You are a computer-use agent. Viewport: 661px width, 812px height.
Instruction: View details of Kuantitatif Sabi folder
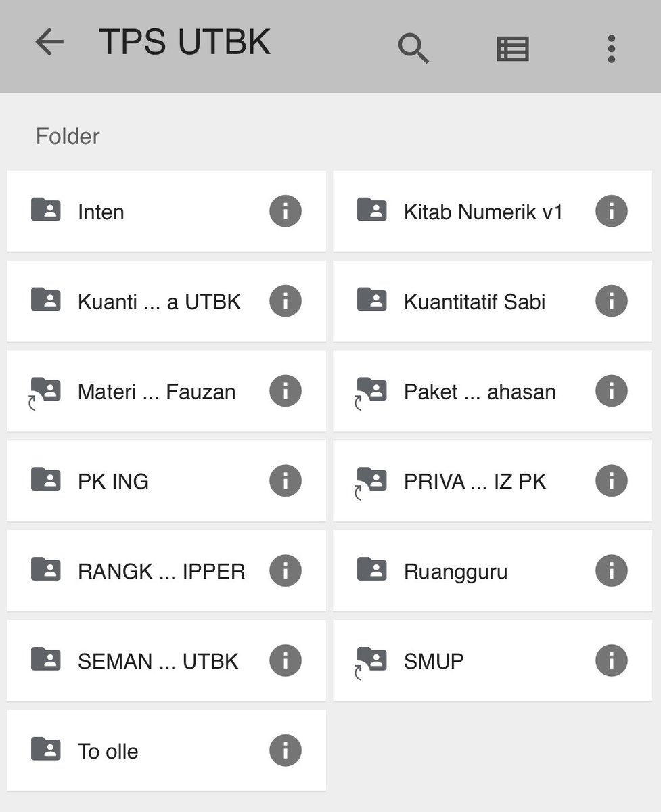[x=612, y=301]
